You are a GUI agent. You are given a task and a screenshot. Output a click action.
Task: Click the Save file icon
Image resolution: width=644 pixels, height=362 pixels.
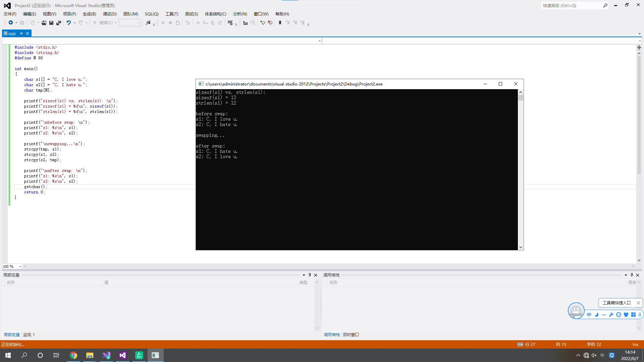[x=51, y=23]
